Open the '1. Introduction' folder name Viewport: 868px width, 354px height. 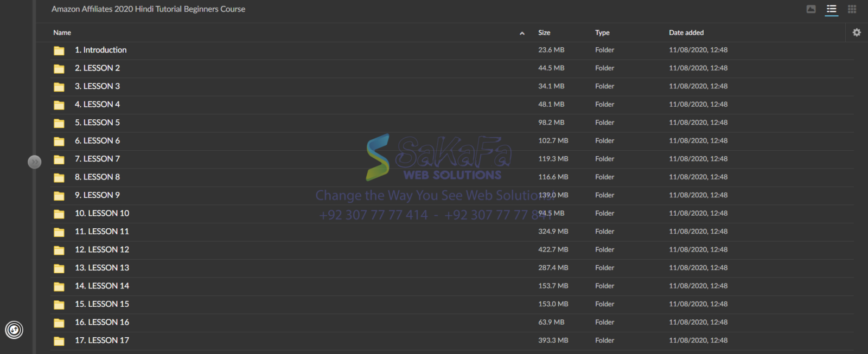tap(100, 50)
